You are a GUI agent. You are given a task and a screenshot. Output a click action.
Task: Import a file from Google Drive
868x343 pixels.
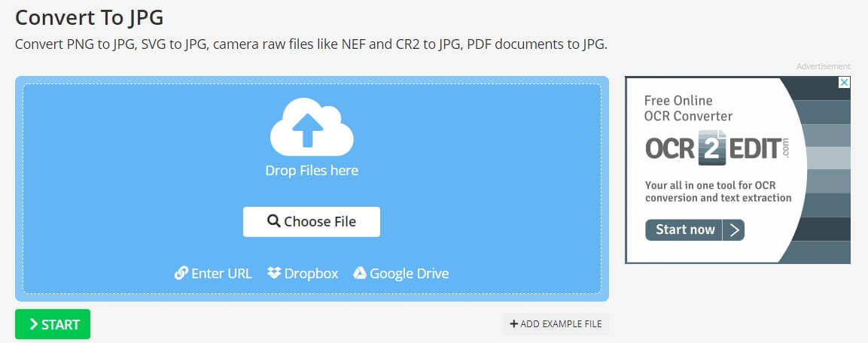pos(400,273)
